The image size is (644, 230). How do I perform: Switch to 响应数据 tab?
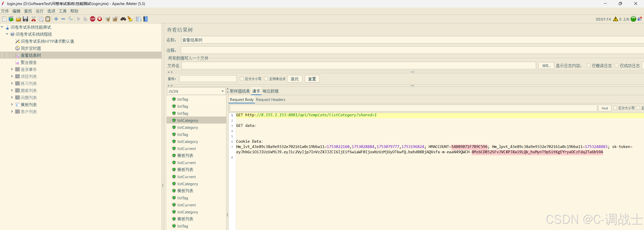pyautogui.click(x=271, y=91)
